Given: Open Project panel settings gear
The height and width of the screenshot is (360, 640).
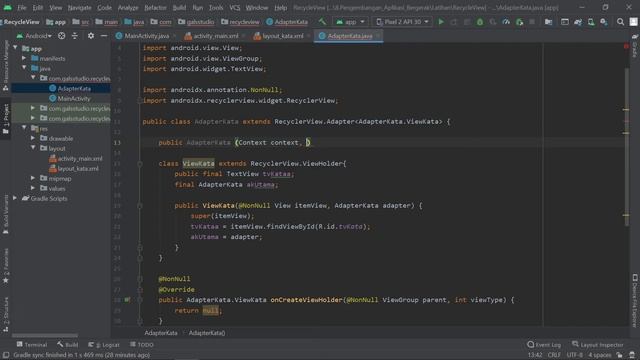Looking at the screenshot, I should 91,36.
